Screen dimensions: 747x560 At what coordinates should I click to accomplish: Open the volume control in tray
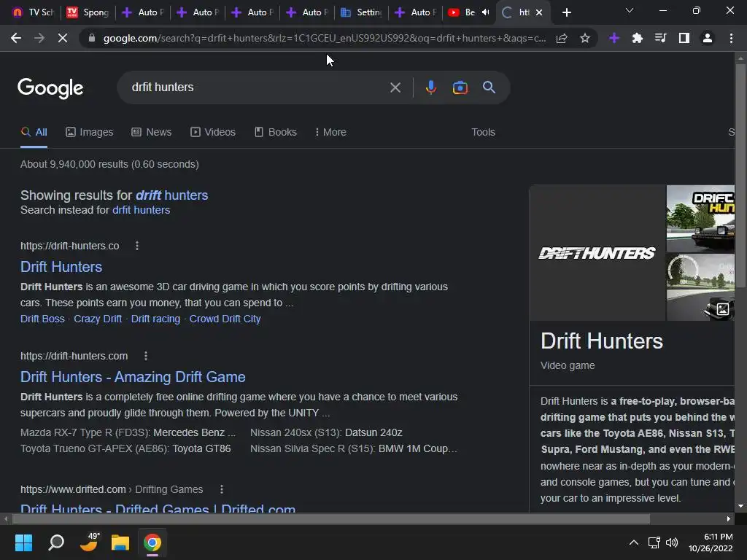tap(672, 542)
